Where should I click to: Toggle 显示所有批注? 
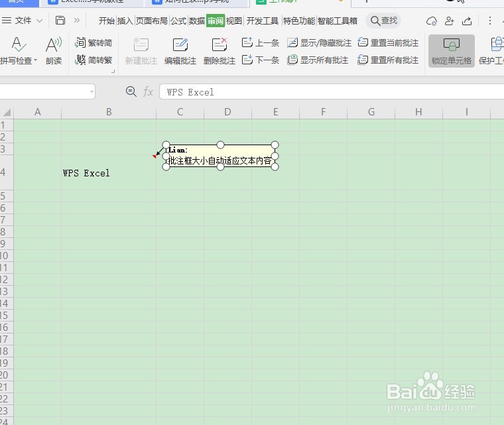pos(318,60)
